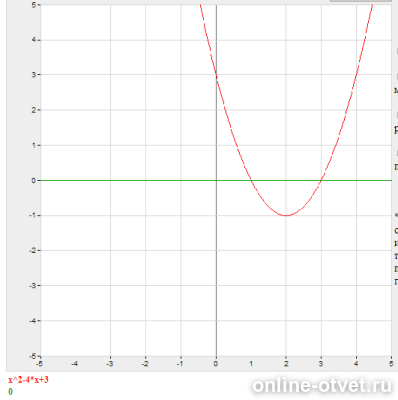Image resolution: width=398 pixels, height=400 pixels.
Task: Click the y-axis tick label -2
Action: 33,250
